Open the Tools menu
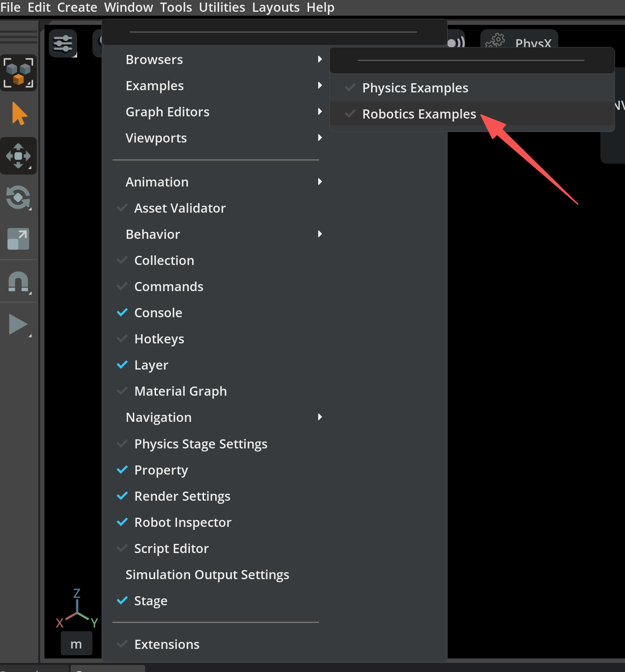Image resolution: width=625 pixels, height=672 pixels. 176,7
